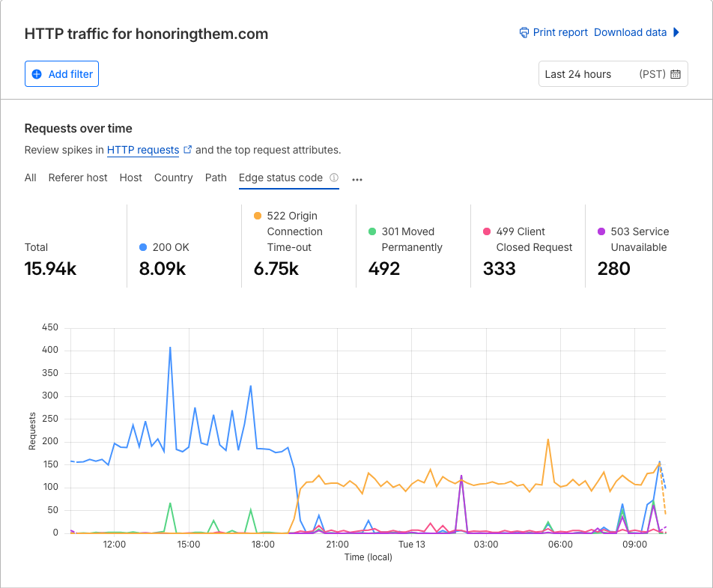Click the 200 OK peak on the chart
The width and height of the screenshot is (713, 588).
170,348
